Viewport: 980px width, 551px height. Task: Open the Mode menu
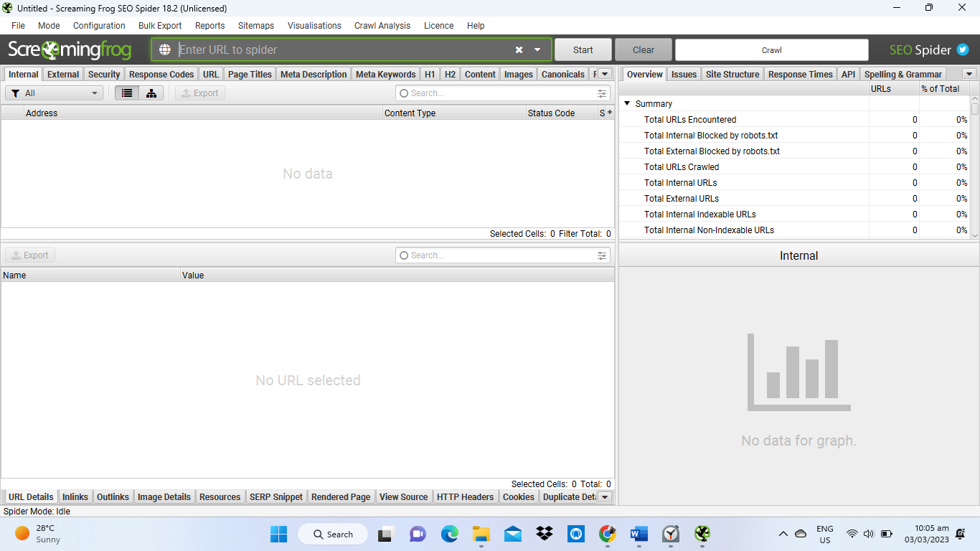click(49, 25)
